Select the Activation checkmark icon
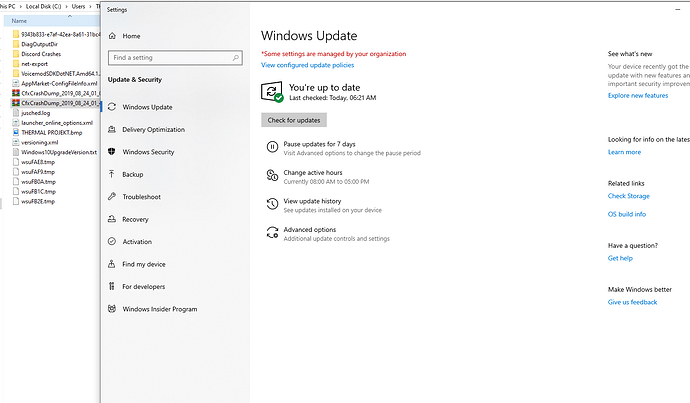The height and width of the screenshot is (403, 690). coord(111,242)
